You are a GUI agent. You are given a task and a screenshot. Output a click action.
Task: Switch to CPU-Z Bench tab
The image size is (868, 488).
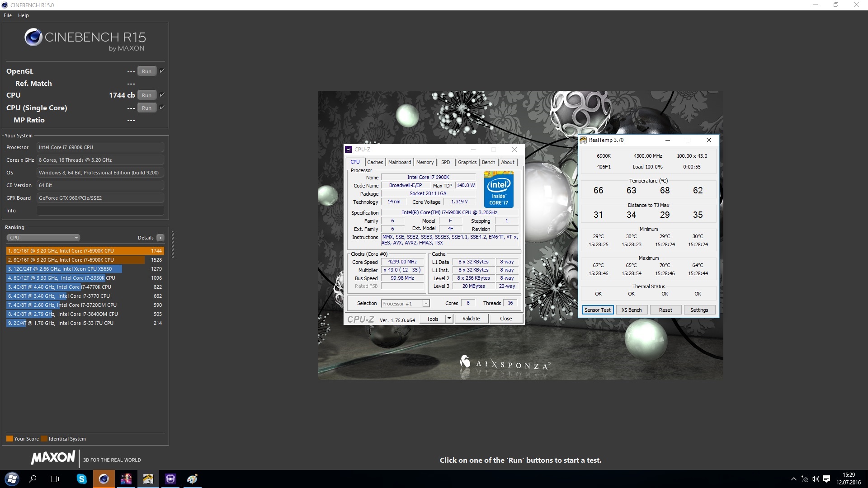(x=488, y=162)
